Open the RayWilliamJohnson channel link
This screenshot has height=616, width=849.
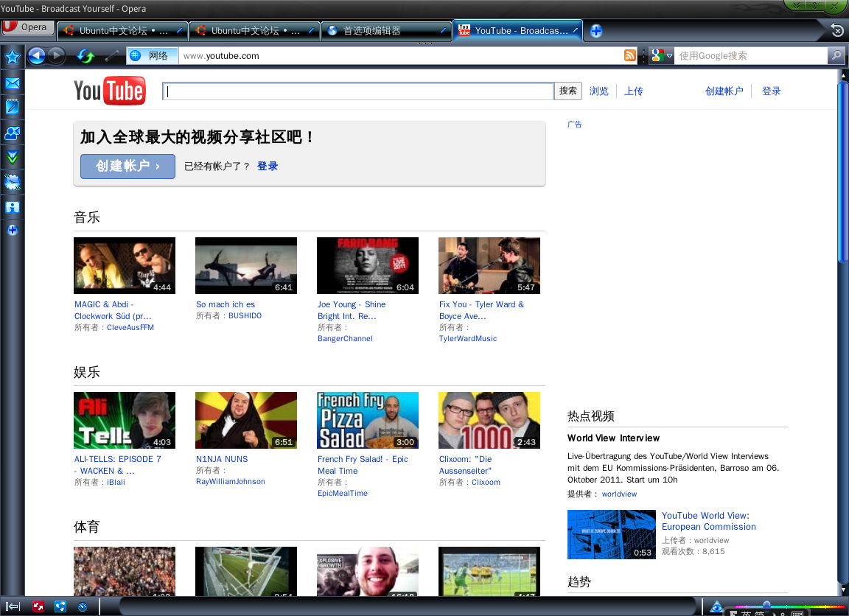pyautogui.click(x=231, y=481)
